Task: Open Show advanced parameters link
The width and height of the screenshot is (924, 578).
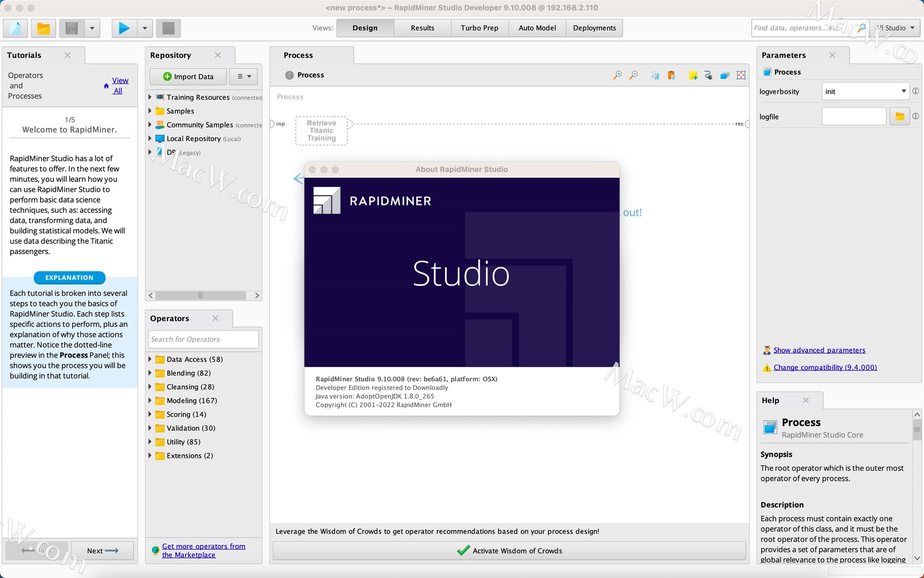Action: coord(819,350)
